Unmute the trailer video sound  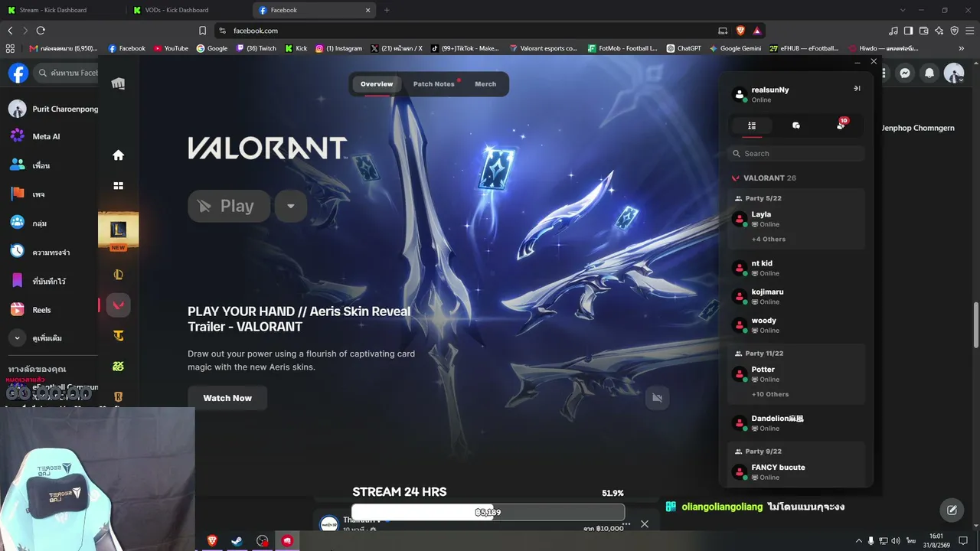pos(657,397)
